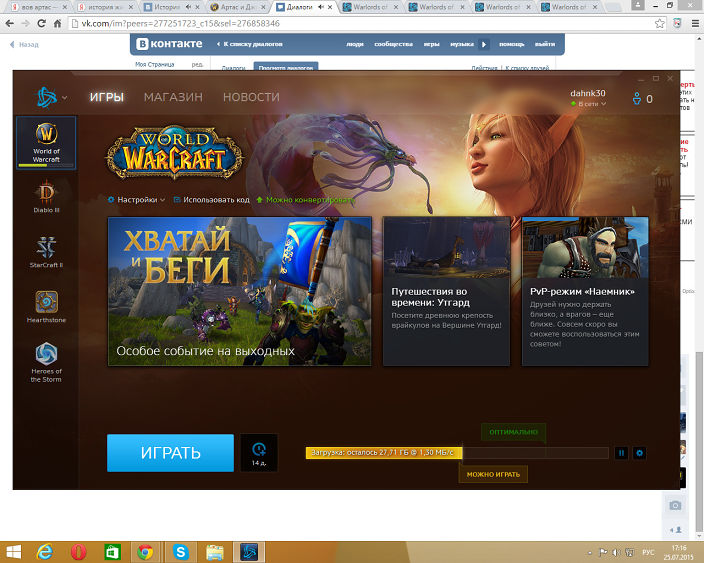
Task: Open the friends list icon
Action: tap(641, 98)
